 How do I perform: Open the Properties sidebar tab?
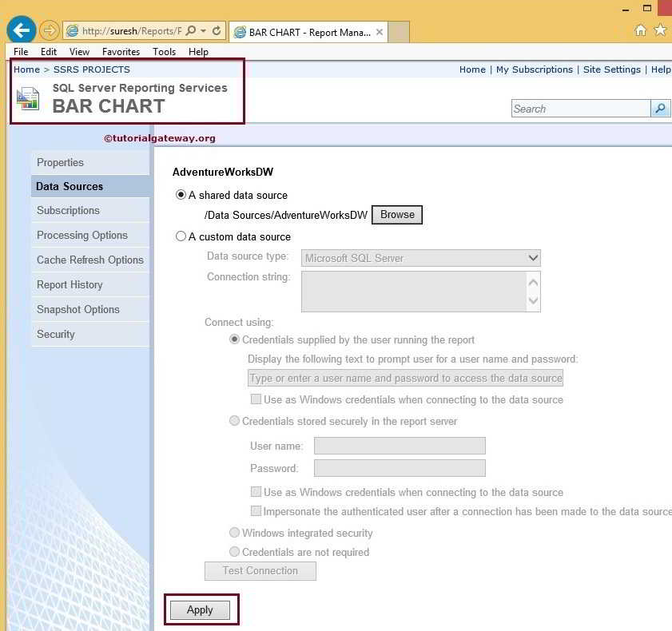pyautogui.click(x=90, y=163)
